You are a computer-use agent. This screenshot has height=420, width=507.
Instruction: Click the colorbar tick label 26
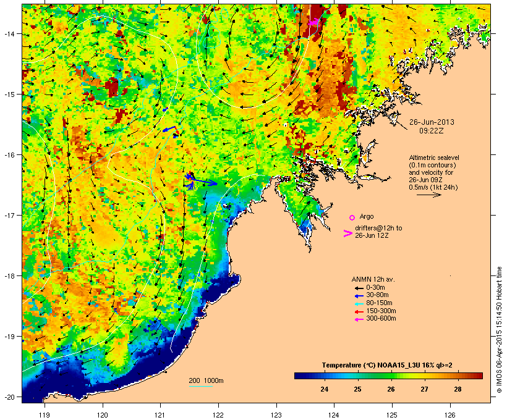point(391,389)
